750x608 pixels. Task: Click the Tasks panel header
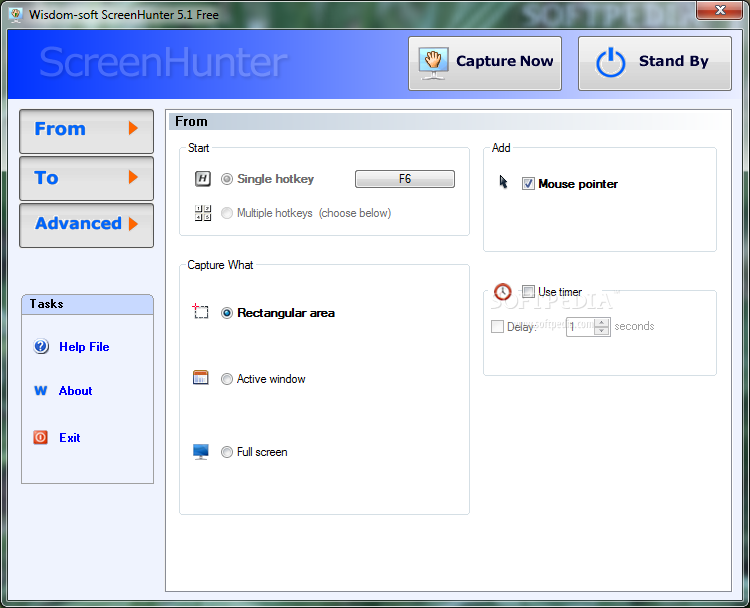pos(87,304)
